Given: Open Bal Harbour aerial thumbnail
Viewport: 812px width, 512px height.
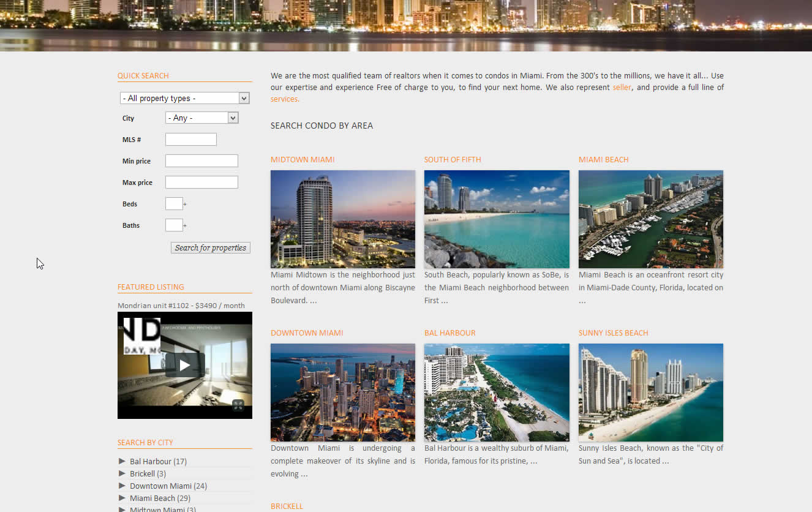Looking at the screenshot, I should click(497, 393).
